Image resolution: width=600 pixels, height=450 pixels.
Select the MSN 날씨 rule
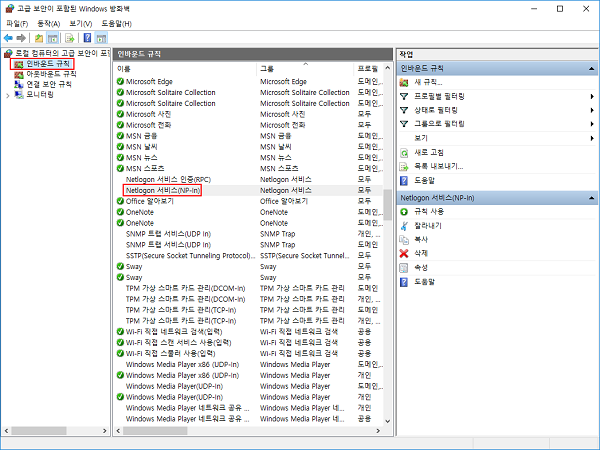pyautogui.click(x=249, y=147)
